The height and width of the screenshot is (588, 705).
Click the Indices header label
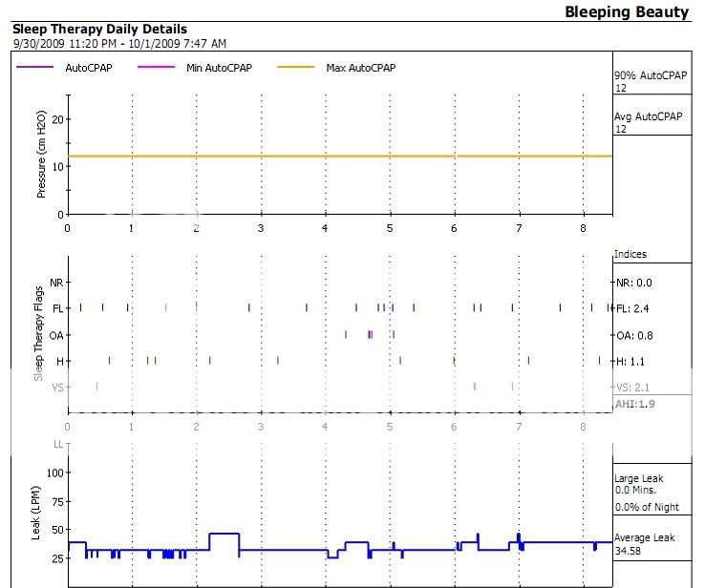(x=630, y=255)
